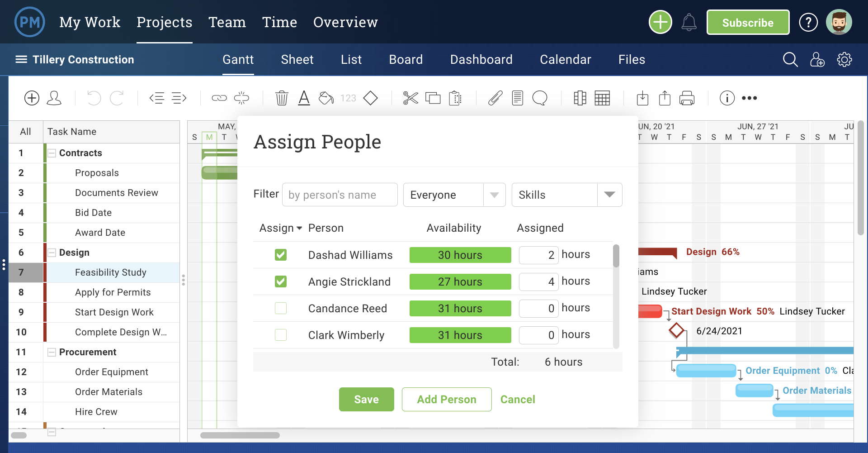The image size is (868, 453).
Task: Collapse the Contracts task group
Action: [52, 153]
